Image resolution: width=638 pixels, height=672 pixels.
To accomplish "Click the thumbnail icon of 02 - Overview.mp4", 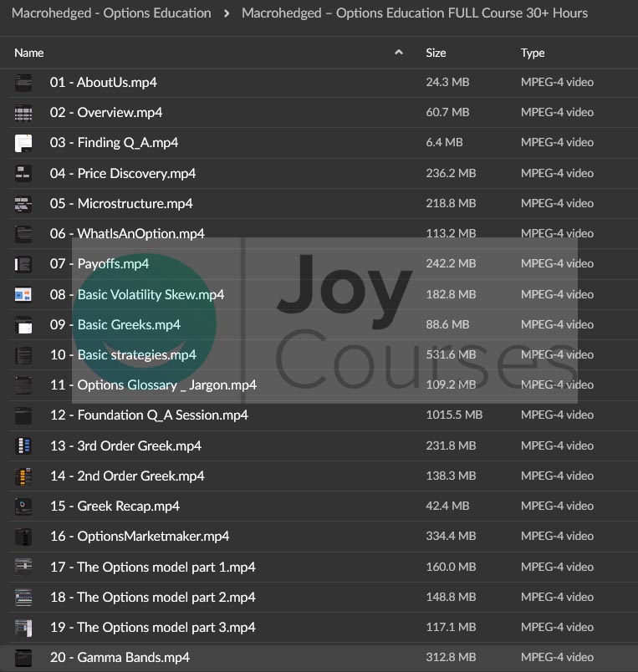I will click(23, 113).
